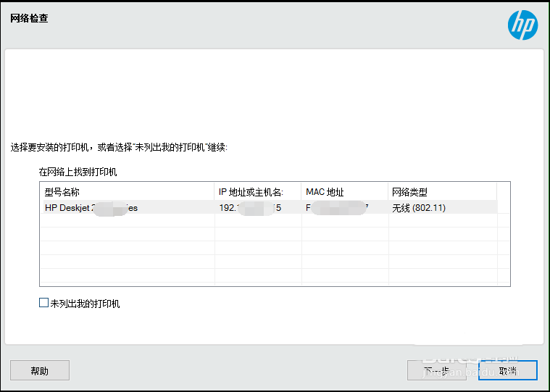Click the IP 地址或主机名 column header
This screenshot has width=550, height=392.
tap(258, 192)
